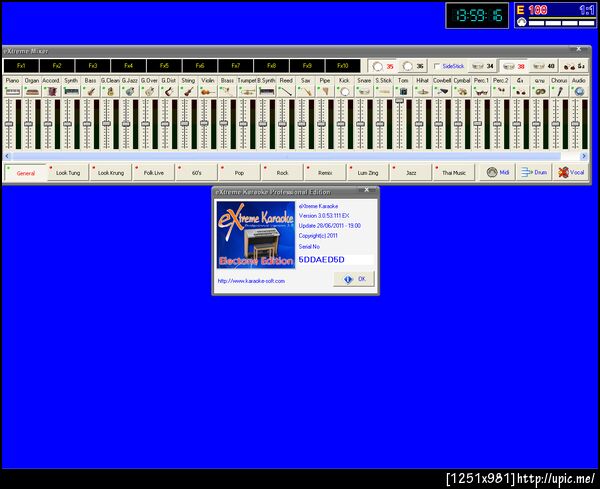Image resolution: width=600 pixels, height=489 pixels.
Task: Select the Hihat icon
Action: click(422, 91)
